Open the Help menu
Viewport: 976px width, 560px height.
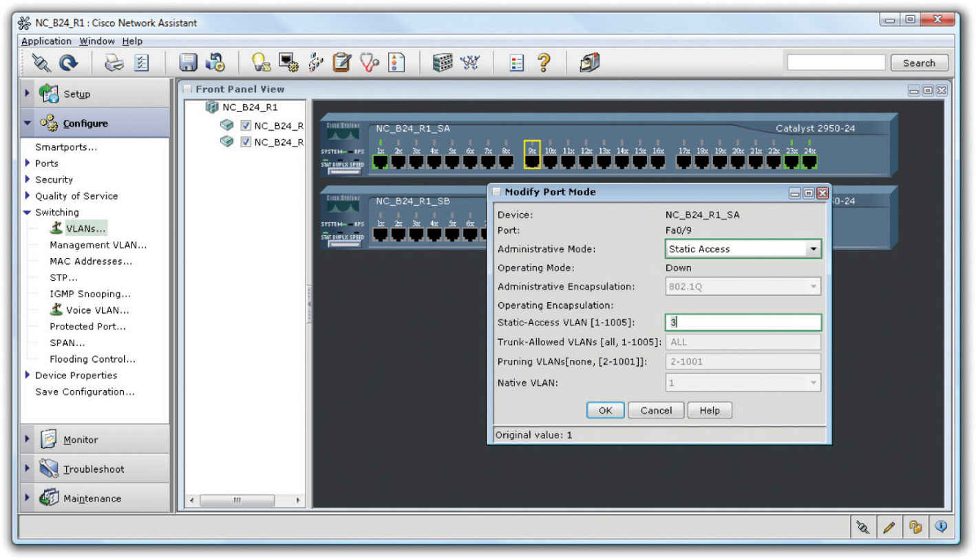[132, 41]
